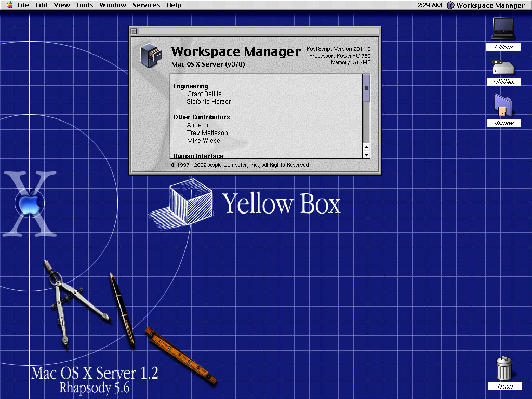This screenshot has width=532, height=399.
Task: Click the Milnor desktop label
Action: click(x=503, y=47)
